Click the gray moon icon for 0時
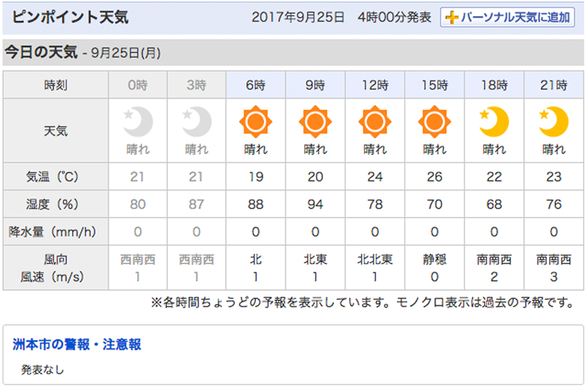586x392 pixels. click(138, 122)
